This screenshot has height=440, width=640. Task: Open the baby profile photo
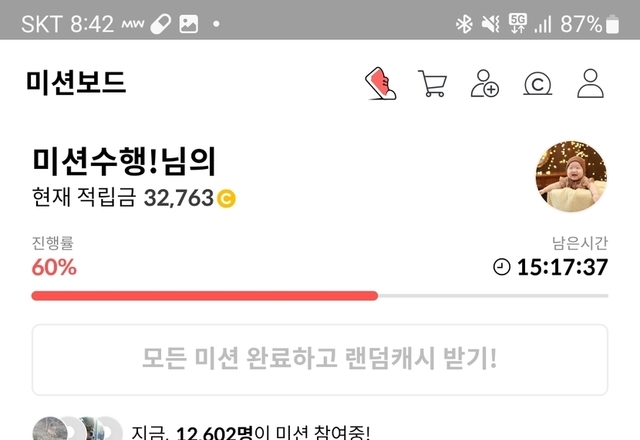(x=571, y=176)
